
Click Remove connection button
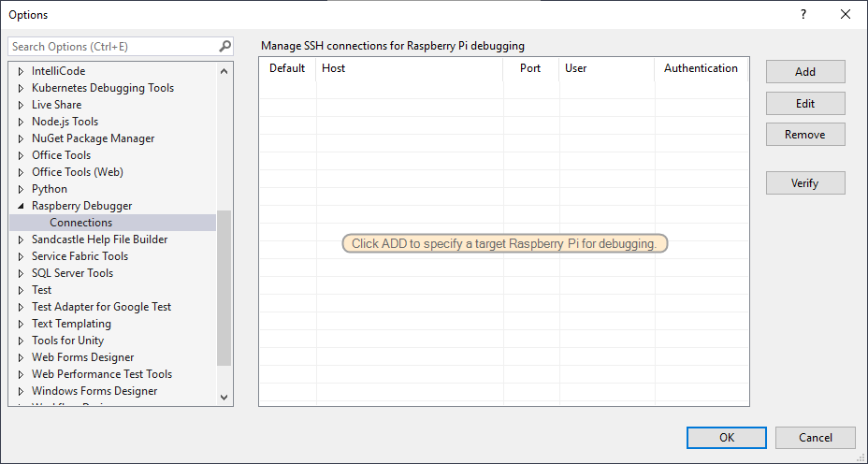tap(804, 135)
